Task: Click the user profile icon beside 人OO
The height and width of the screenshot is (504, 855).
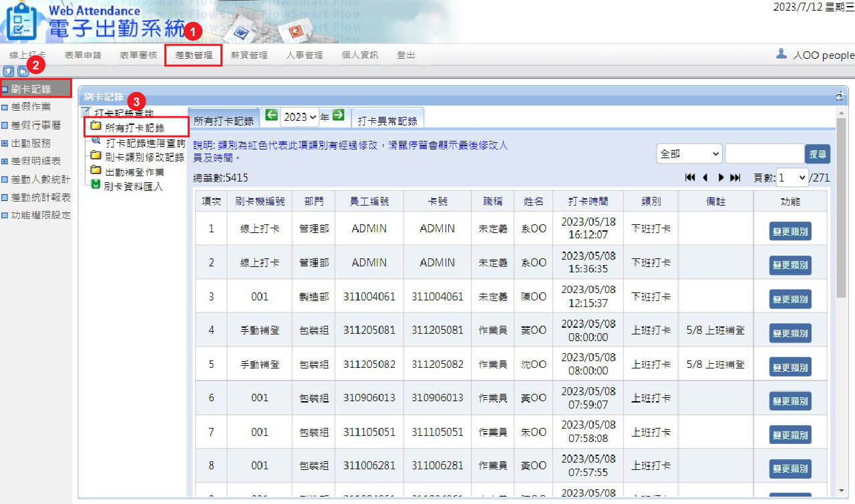Action: 781,54
